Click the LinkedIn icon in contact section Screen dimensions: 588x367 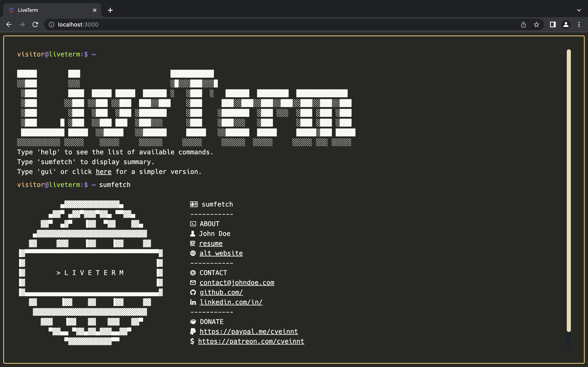(x=193, y=302)
